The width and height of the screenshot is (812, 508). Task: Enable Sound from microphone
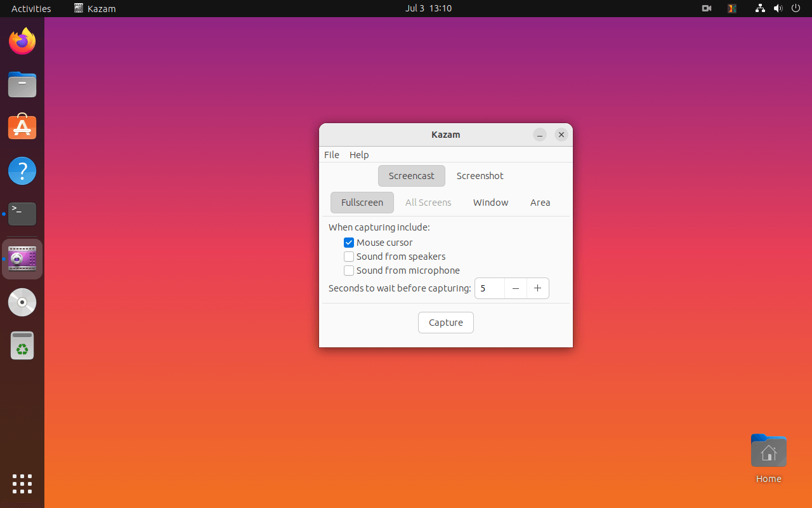coord(349,271)
